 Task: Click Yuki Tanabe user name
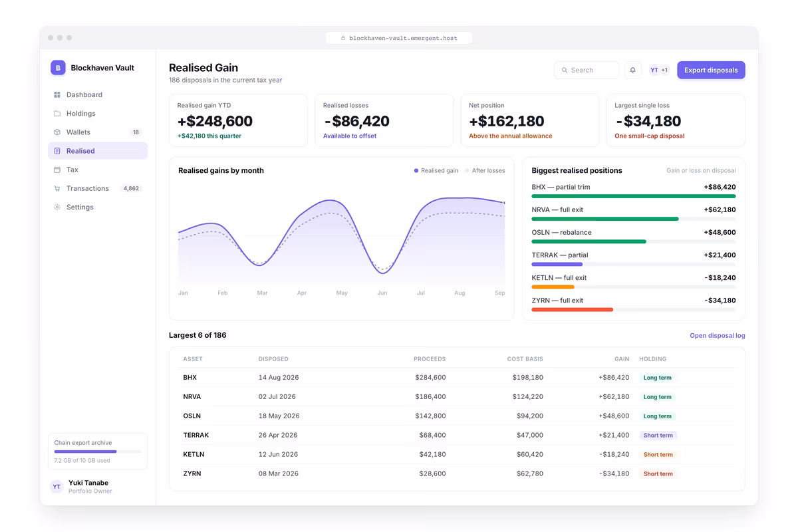click(x=88, y=483)
